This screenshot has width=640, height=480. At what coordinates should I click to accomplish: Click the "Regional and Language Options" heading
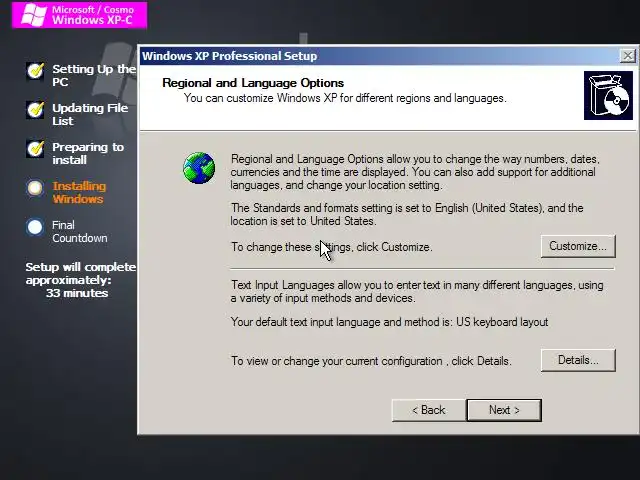[253, 83]
